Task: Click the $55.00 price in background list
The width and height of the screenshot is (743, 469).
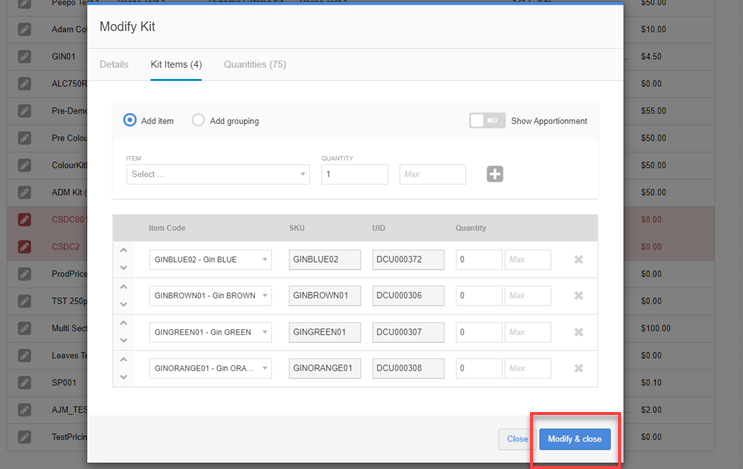Action: 653,110
